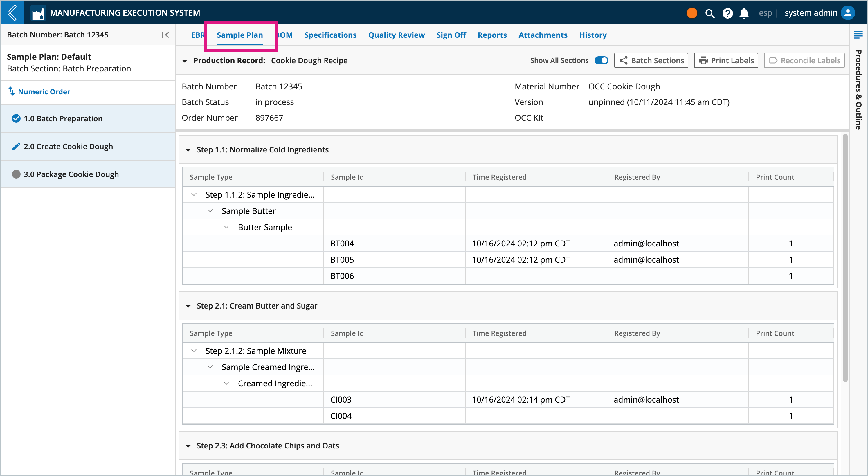Select the Sample Plan tab
868x476 pixels.
239,35
